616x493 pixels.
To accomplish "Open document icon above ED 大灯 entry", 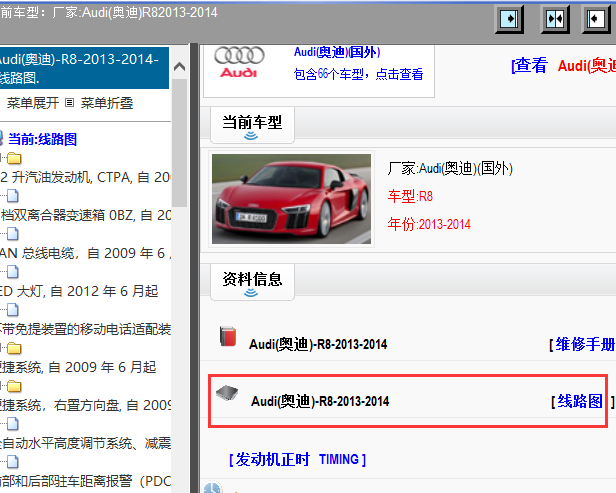I will tap(13, 271).
